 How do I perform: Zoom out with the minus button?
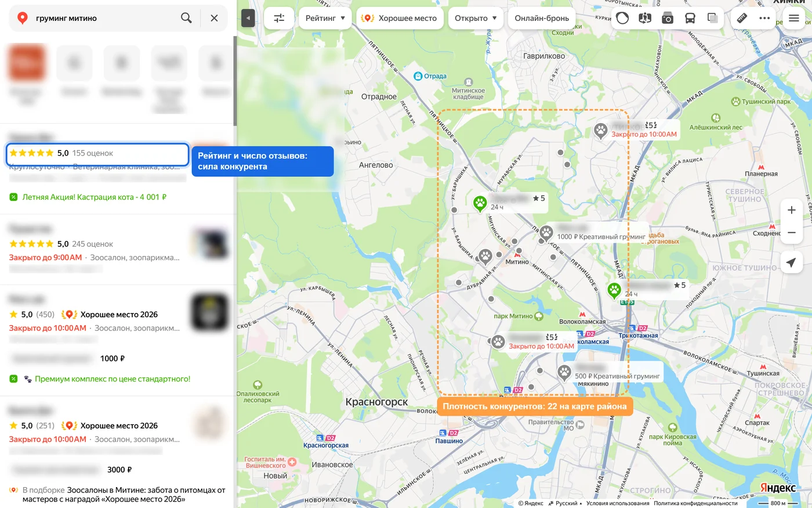[x=792, y=233]
